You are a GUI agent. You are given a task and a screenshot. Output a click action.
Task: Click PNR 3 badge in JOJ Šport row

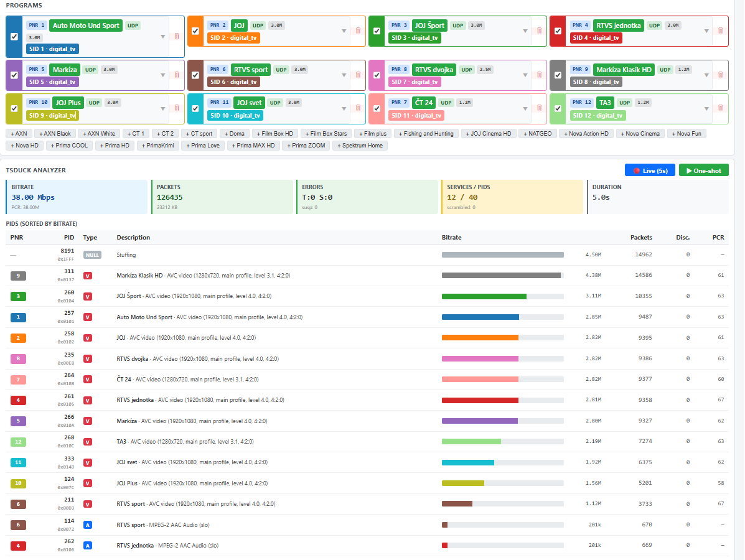(x=19, y=296)
